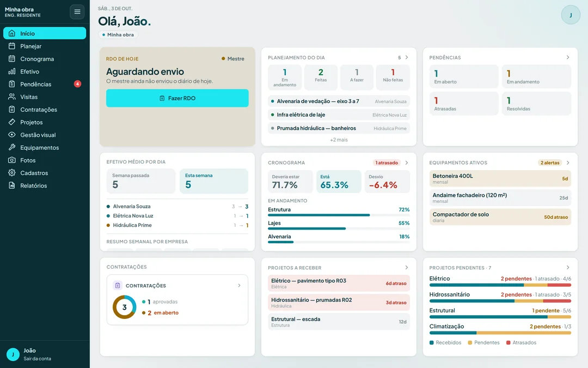Open task Prumada hidráulica — banheiros

339,129
